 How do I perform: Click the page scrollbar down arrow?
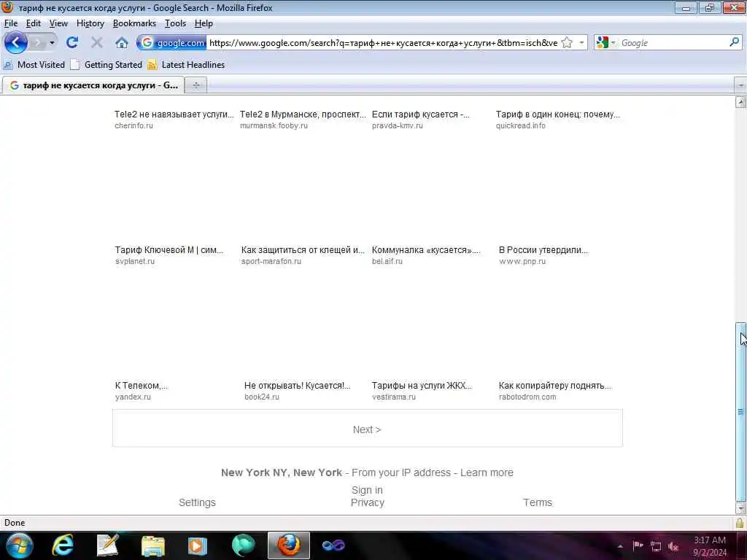[x=741, y=508]
